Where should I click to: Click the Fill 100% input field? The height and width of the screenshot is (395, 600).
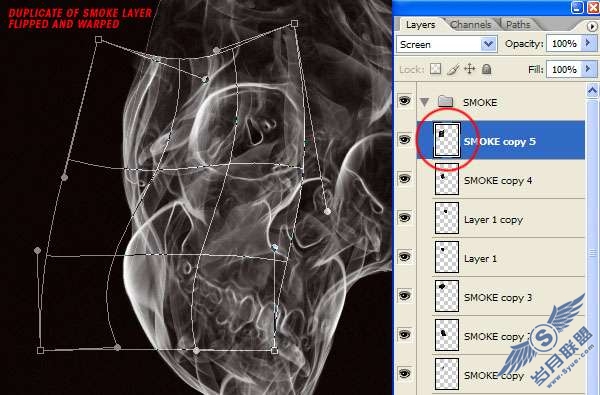564,69
